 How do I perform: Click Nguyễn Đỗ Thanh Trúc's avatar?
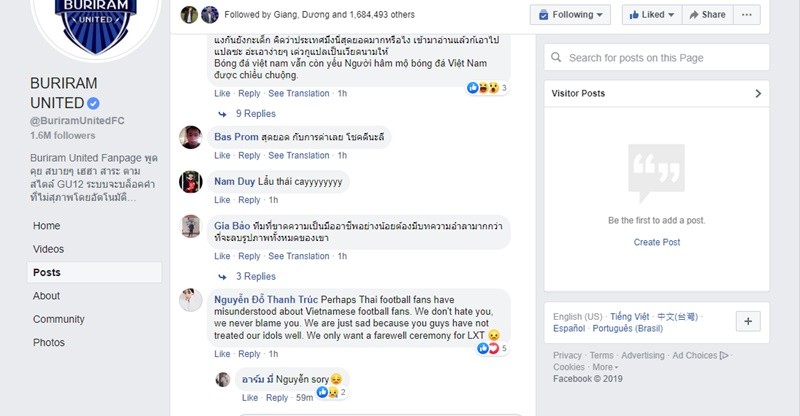tap(191, 300)
